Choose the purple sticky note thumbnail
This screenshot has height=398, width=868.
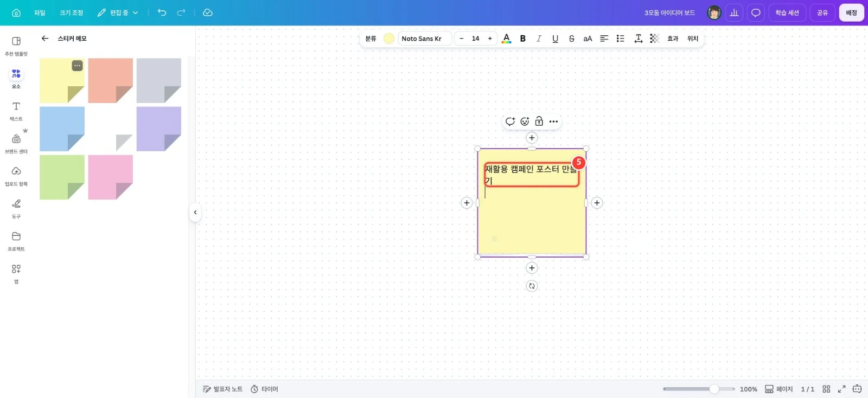[x=159, y=129]
